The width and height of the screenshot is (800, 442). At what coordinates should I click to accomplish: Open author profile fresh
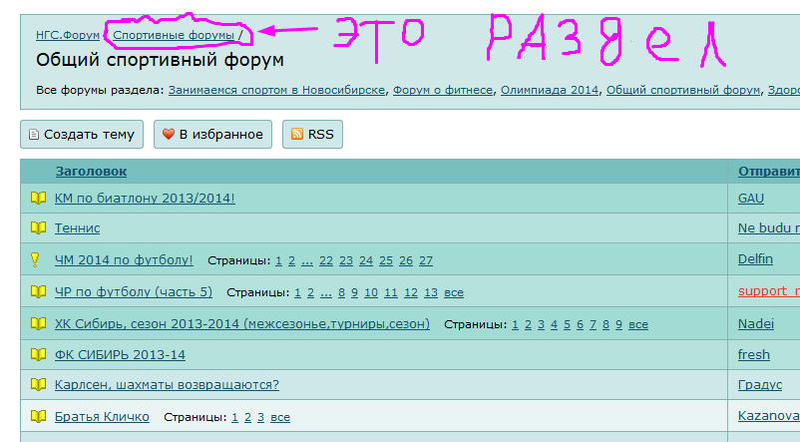(754, 354)
